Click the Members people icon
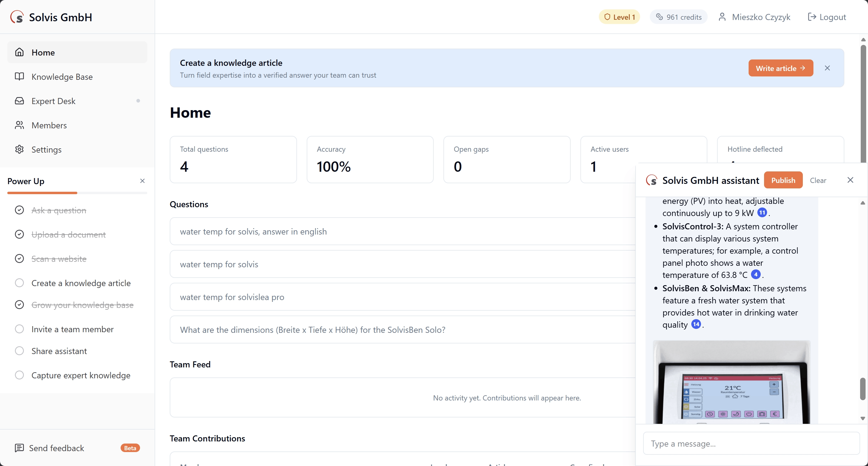This screenshot has width=868, height=466. (x=19, y=125)
